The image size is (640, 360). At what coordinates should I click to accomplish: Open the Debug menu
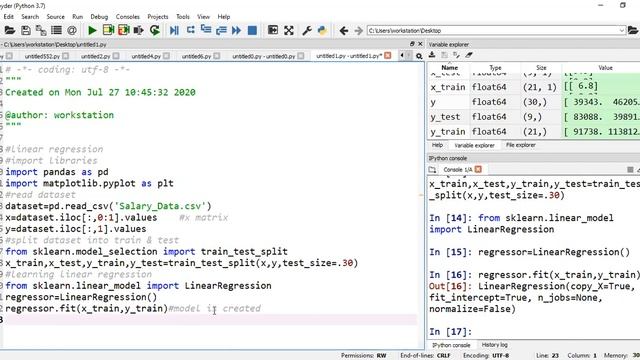point(99,17)
